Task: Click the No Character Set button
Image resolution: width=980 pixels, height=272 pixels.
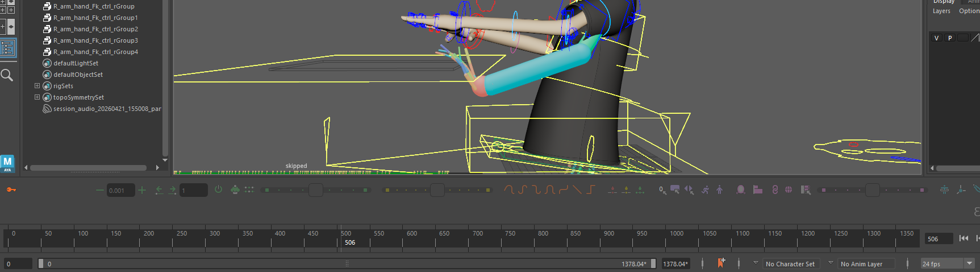Action: [790, 264]
